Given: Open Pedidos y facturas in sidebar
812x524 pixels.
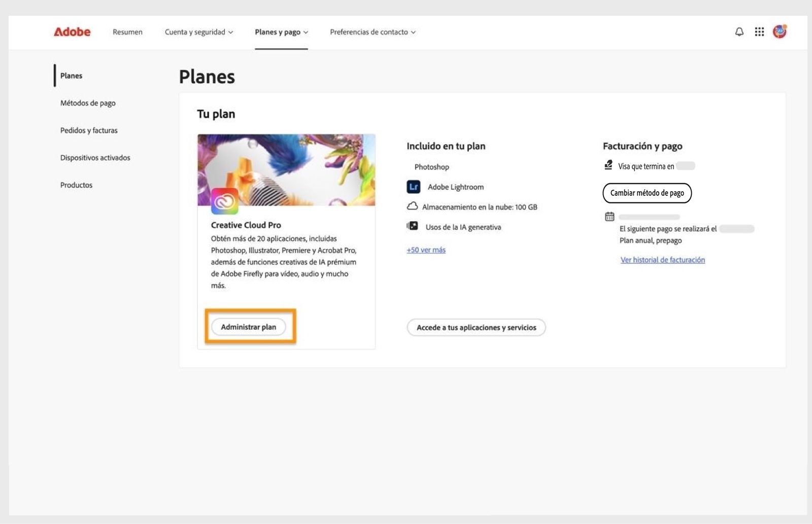Looking at the screenshot, I should tap(89, 130).
